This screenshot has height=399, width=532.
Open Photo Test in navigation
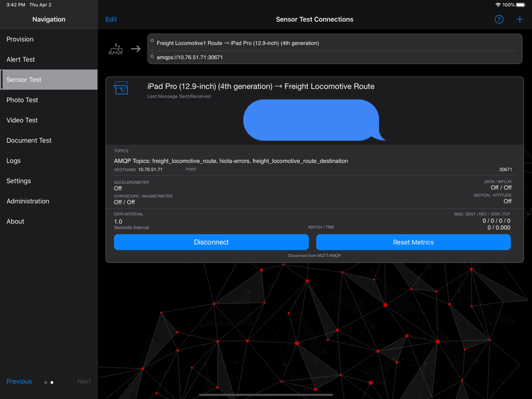tap(49, 100)
